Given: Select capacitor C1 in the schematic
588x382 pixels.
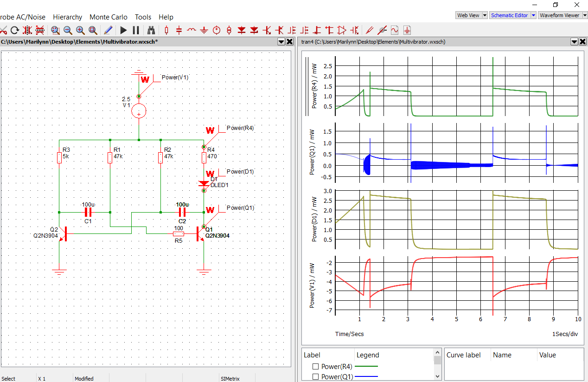Looking at the screenshot, I should (x=88, y=213).
